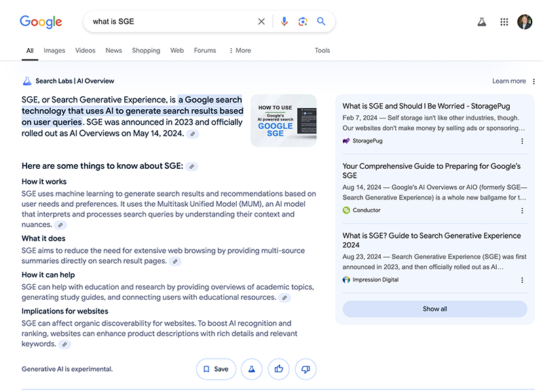Click link icon after May 14, 2024 sentence
The width and height of the screenshot is (543, 392).
point(193,134)
